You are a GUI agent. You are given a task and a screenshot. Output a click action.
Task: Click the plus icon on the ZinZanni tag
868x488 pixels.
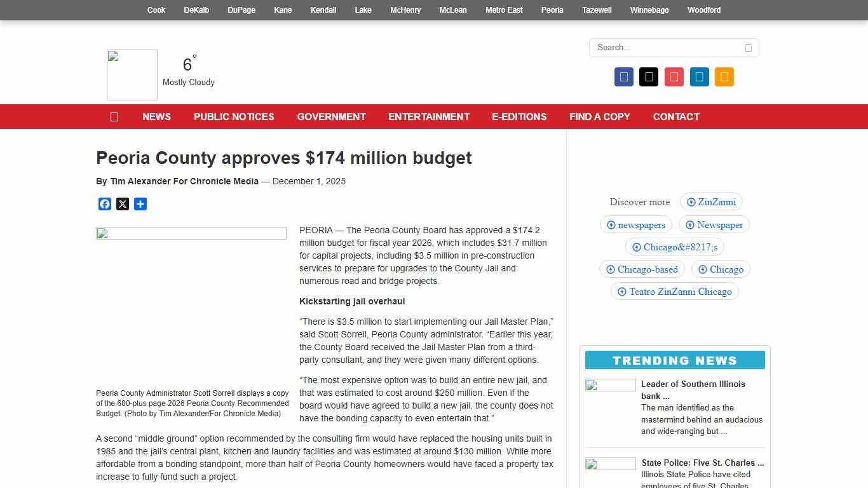(x=691, y=201)
